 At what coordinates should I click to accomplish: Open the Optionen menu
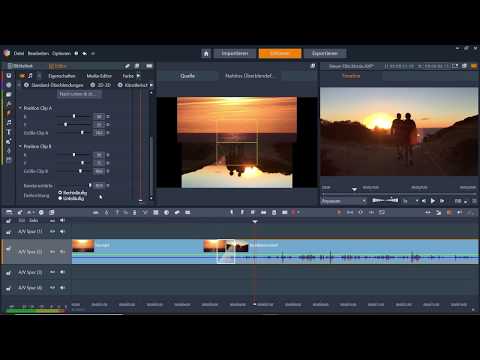click(x=62, y=53)
